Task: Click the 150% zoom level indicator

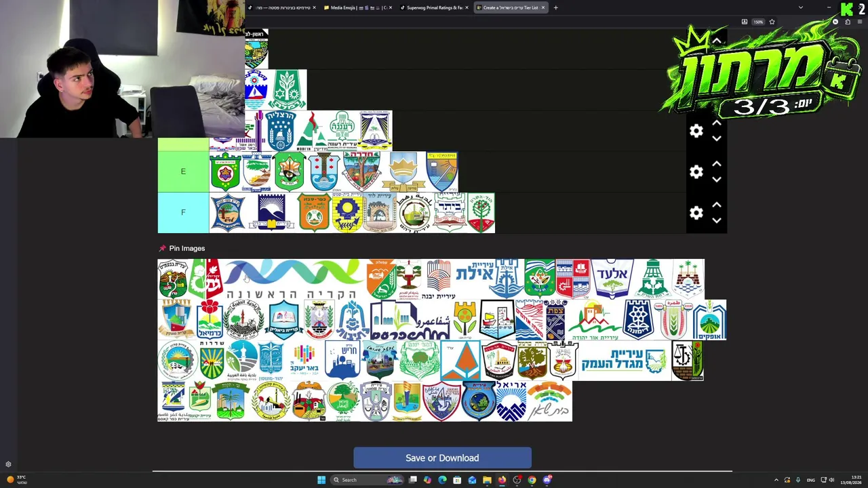Action: tap(758, 22)
